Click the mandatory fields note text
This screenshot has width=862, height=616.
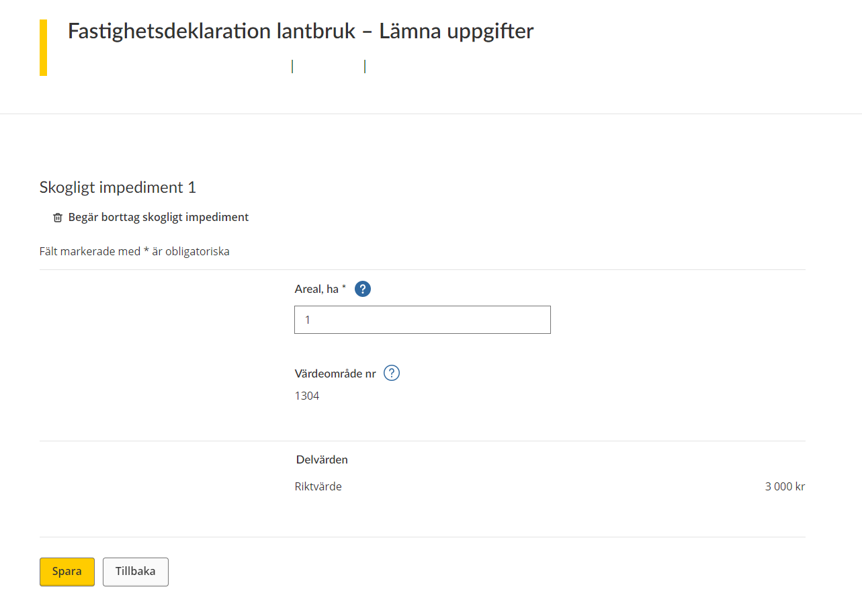point(134,252)
